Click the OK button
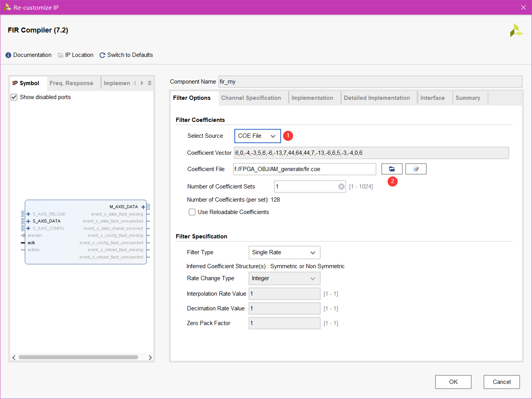Viewport: 532px width, 399px height. (x=453, y=382)
